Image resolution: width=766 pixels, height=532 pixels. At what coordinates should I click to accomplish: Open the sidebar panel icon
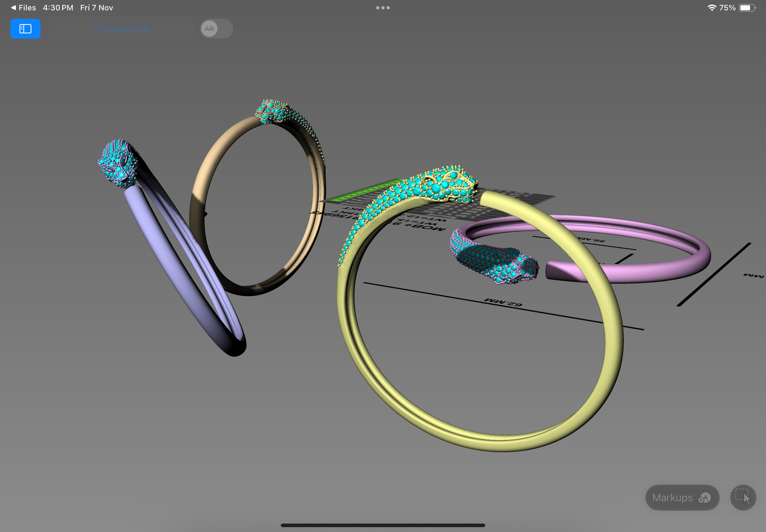(x=25, y=29)
